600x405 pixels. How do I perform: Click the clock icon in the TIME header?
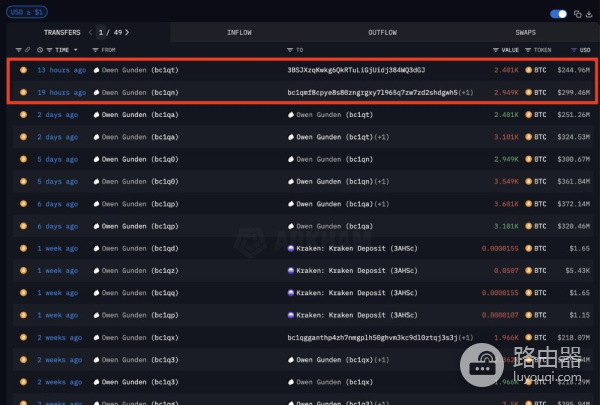[41, 49]
